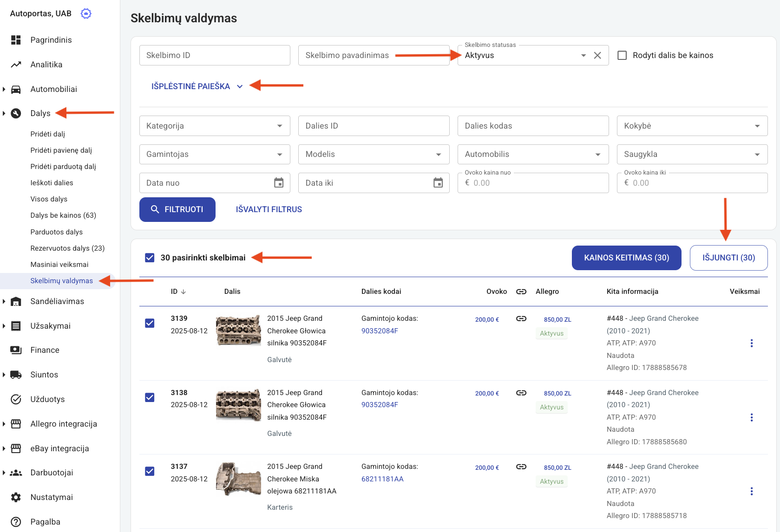Click the settings badge beside Autoportas, UAB
780x532 pixels.
click(86, 13)
